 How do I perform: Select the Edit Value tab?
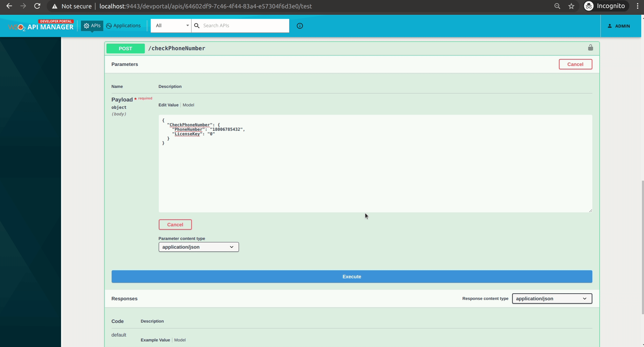pyautogui.click(x=168, y=105)
